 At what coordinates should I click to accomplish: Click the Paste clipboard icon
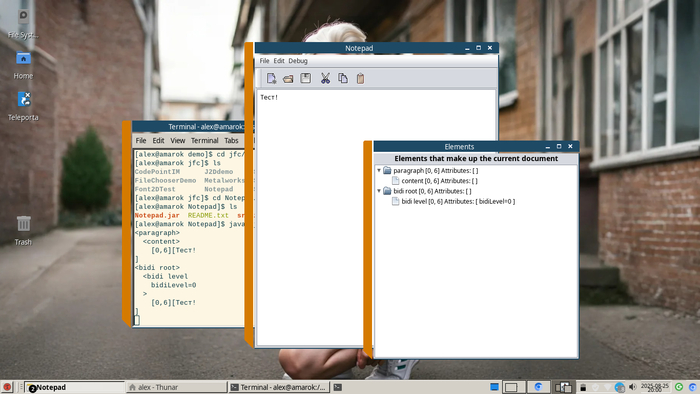pyautogui.click(x=360, y=79)
